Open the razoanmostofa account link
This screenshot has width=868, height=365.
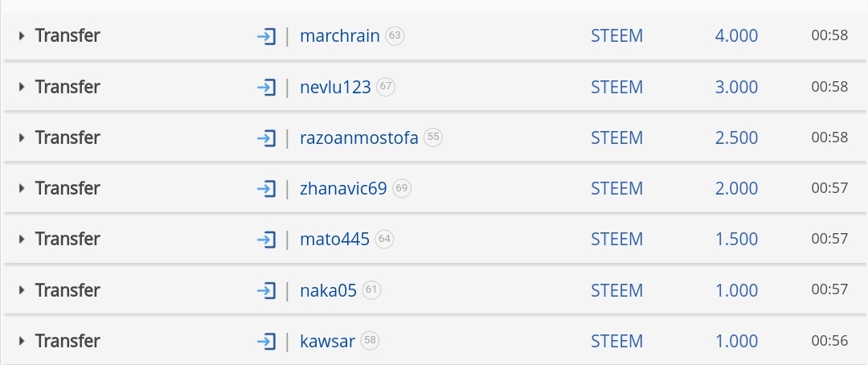(x=358, y=138)
